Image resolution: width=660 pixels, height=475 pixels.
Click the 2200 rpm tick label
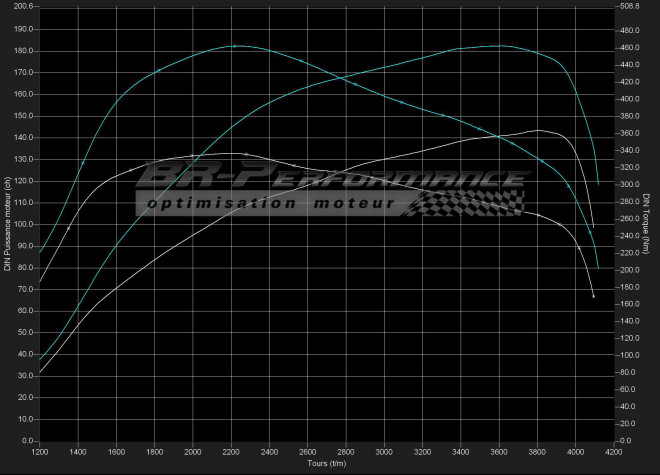point(232,452)
